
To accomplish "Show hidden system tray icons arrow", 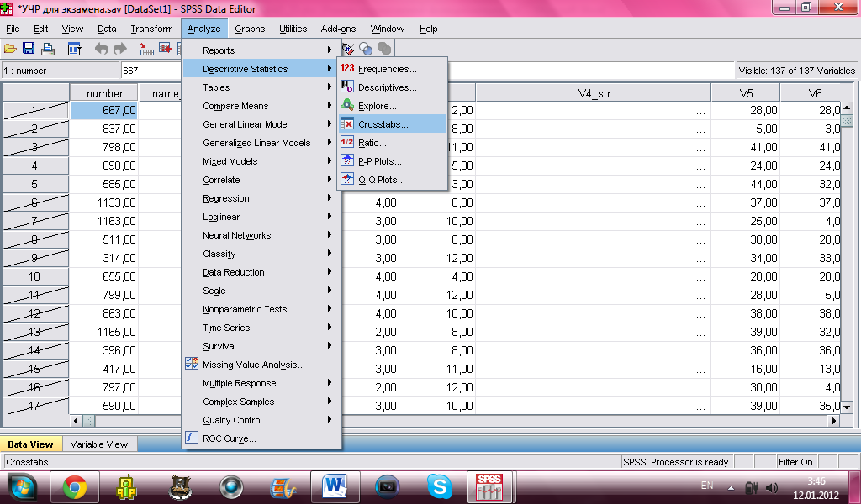I will coord(731,487).
